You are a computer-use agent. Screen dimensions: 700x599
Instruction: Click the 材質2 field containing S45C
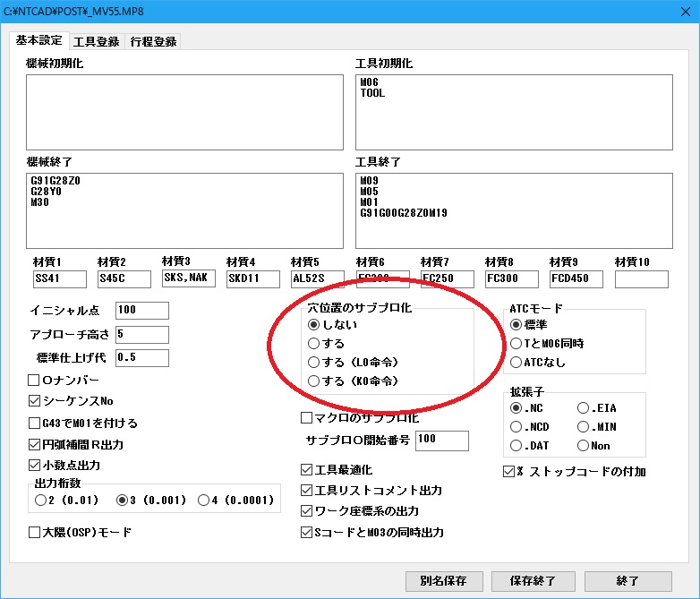pos(124,278)
